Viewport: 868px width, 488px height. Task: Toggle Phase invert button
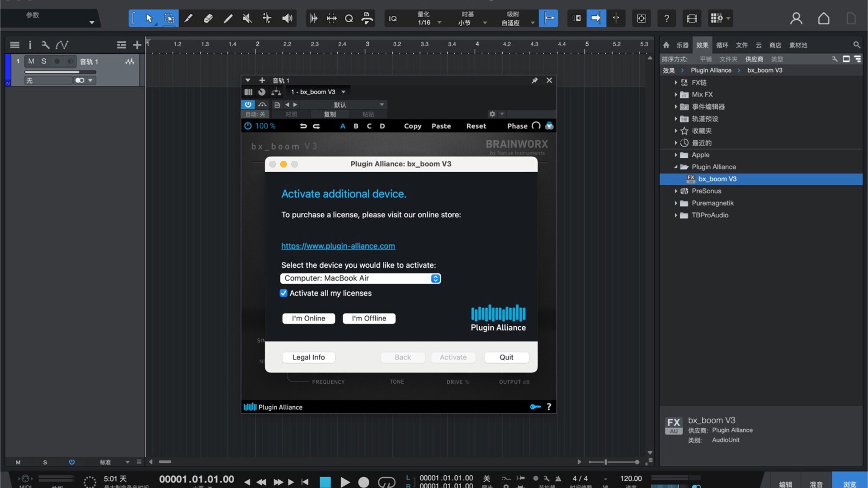tap(536, 126)
